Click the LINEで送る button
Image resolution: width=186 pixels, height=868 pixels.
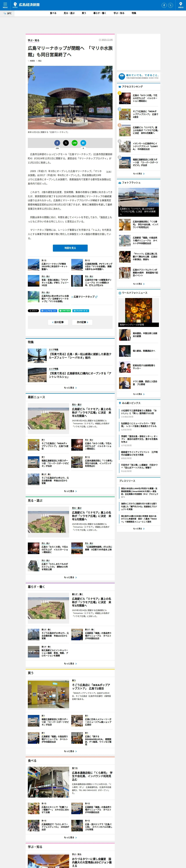tap(65, 311)
